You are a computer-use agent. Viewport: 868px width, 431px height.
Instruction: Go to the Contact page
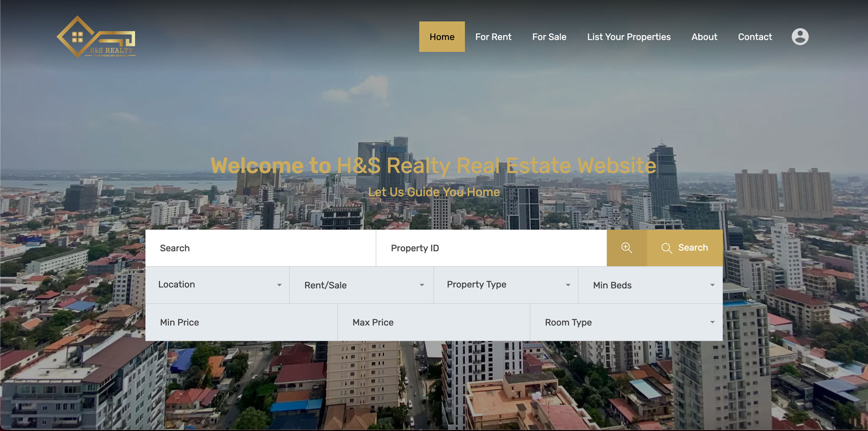[x=755, y=37]
